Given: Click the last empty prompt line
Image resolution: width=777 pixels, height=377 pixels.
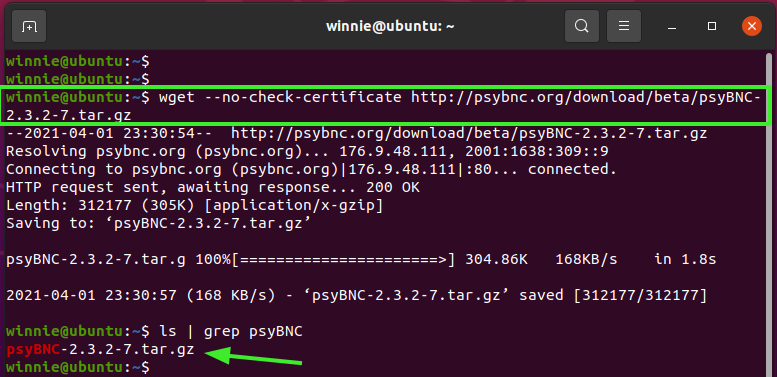Looking at the screenshot, I should (78, 368).
